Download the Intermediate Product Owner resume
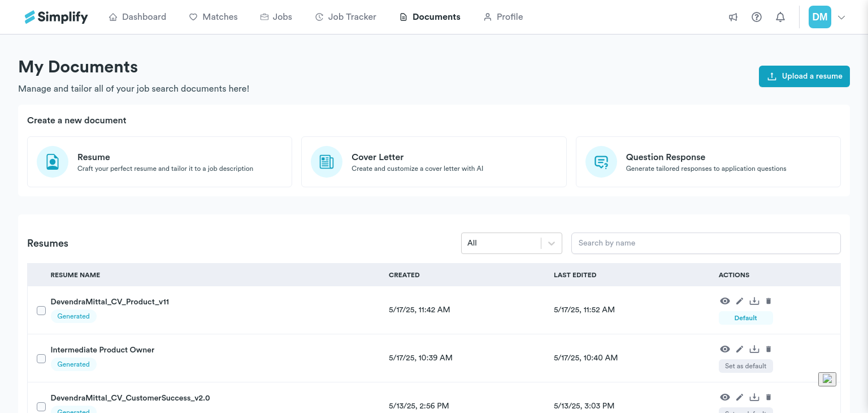 pos(754,349)
